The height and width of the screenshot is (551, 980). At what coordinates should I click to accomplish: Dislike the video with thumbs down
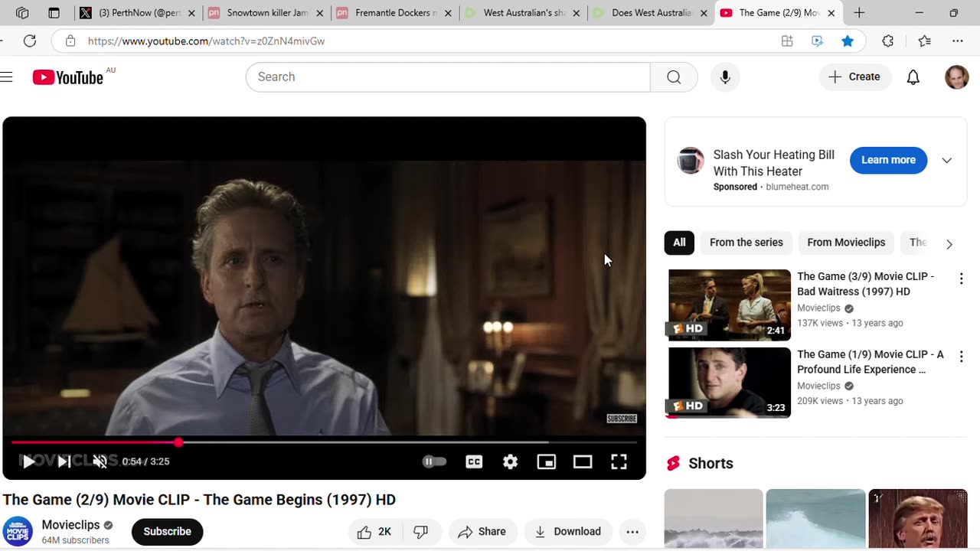pos(420,532)
